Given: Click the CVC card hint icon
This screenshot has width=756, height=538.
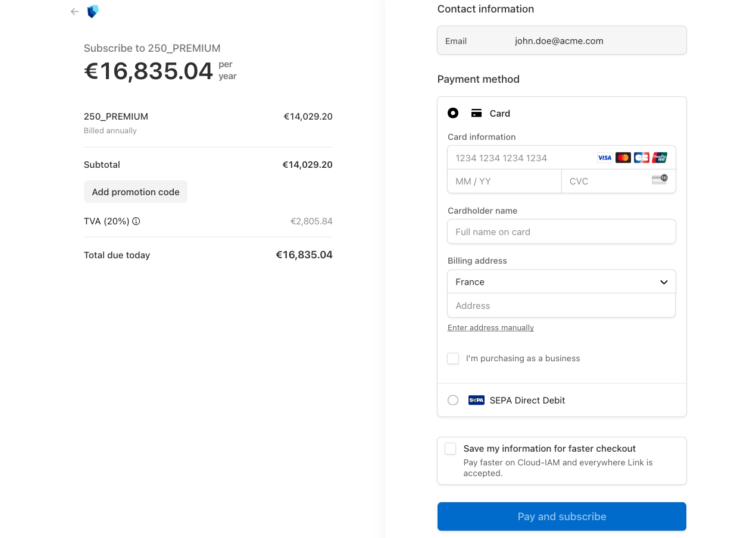Looking at the screenshot, I should click(659, 179).
